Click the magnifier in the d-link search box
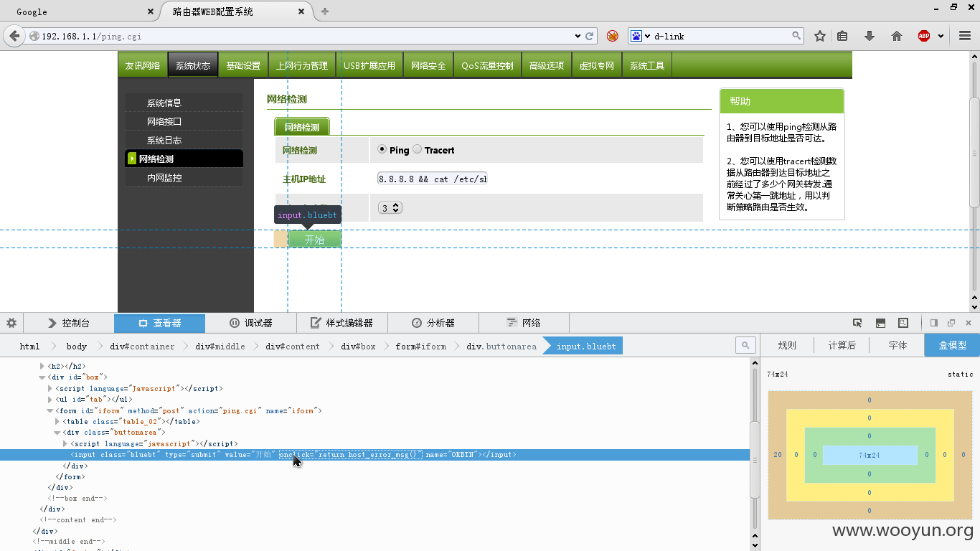This screenshot has height=551, width=980. tap(796, 36)
